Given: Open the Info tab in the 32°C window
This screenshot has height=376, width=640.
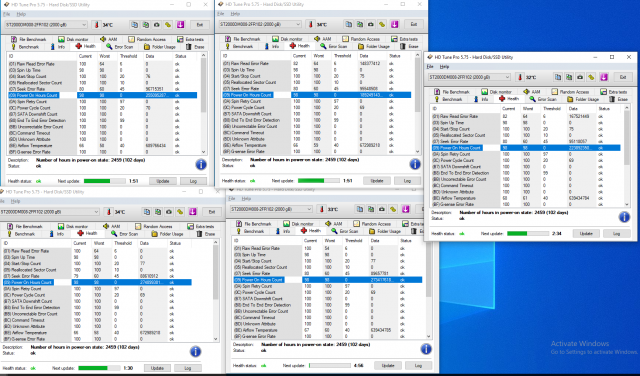Looking at the screenshot, I should pos(480,99).
